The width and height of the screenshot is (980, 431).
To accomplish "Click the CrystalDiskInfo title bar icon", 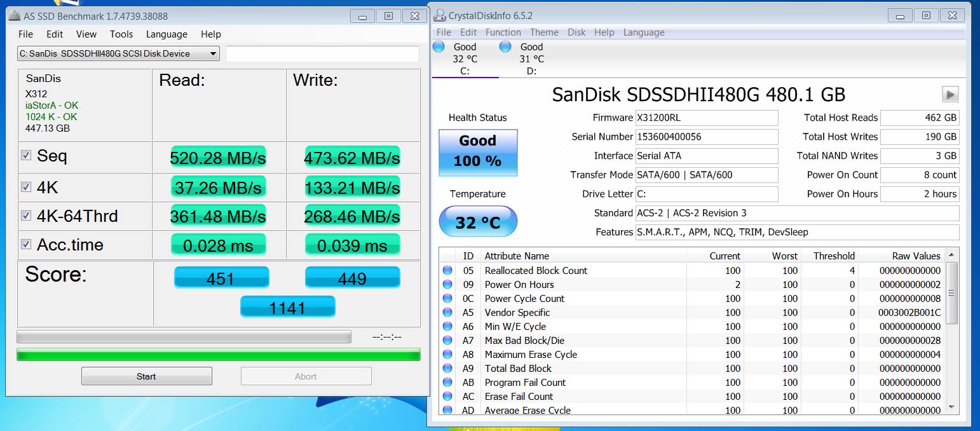I will point(439,15).
